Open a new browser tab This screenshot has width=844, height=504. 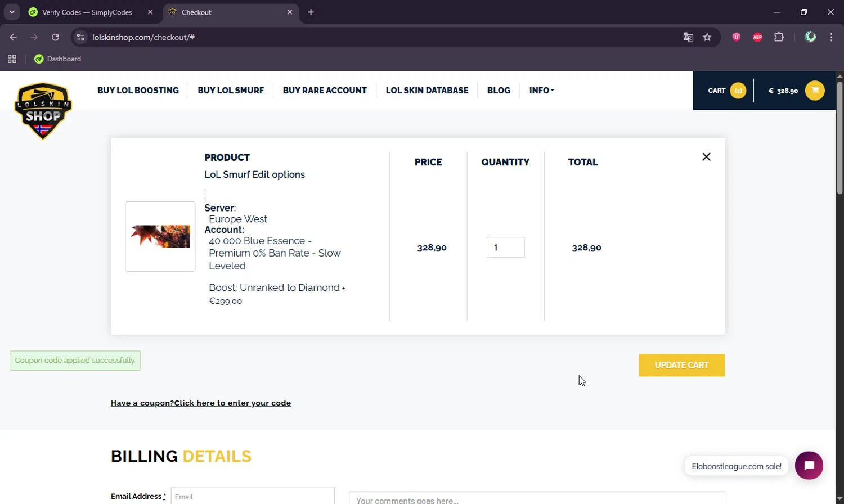[x=311, y=12]
